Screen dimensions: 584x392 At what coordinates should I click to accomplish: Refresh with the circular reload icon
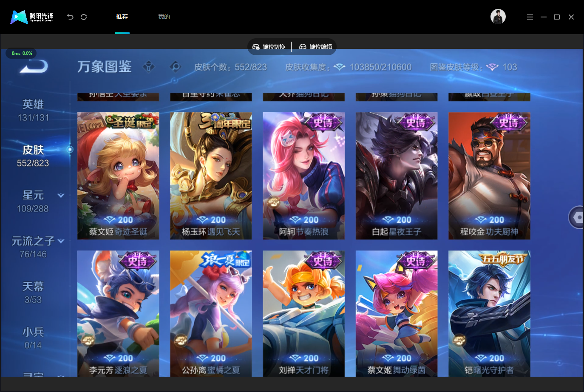(84, 17)
